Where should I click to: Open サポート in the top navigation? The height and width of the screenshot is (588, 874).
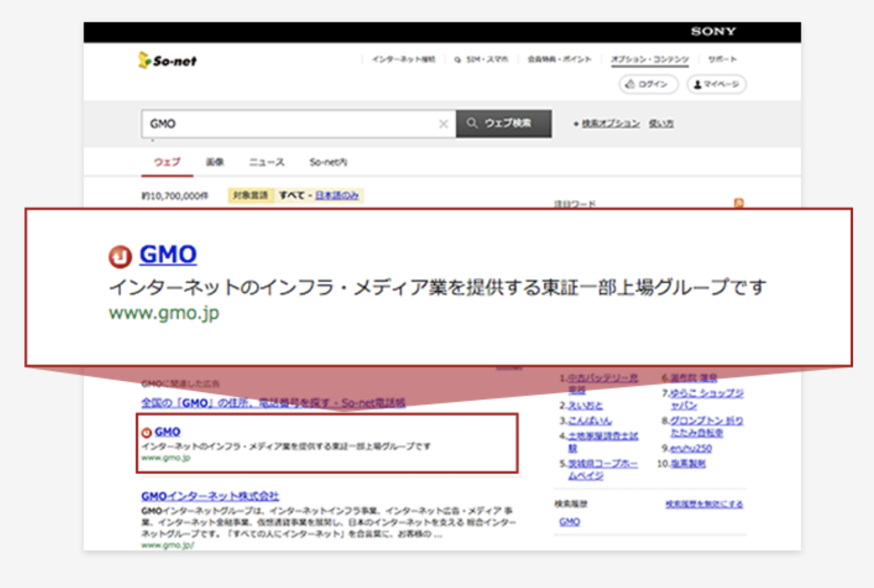tap(722, 59)
